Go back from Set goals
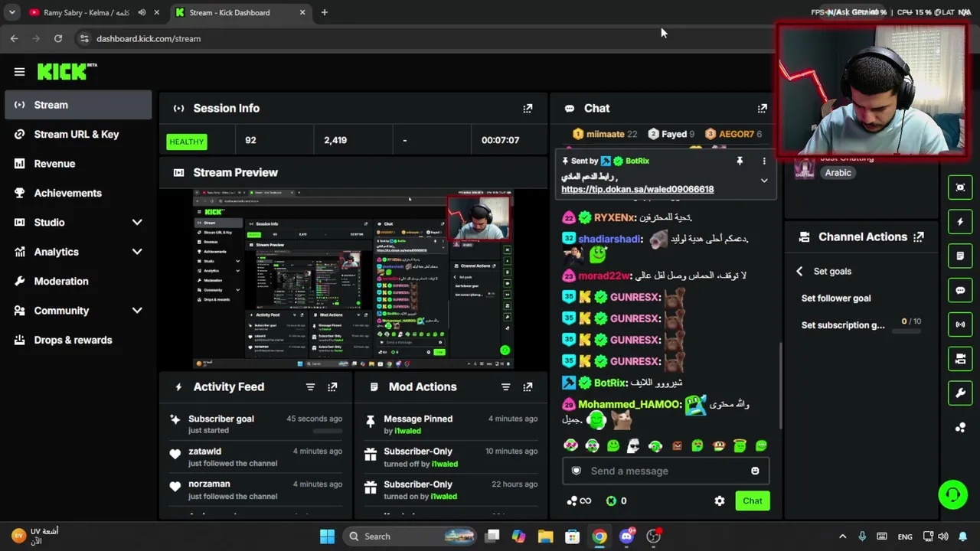The image size is (980, 551). [799, 272]
